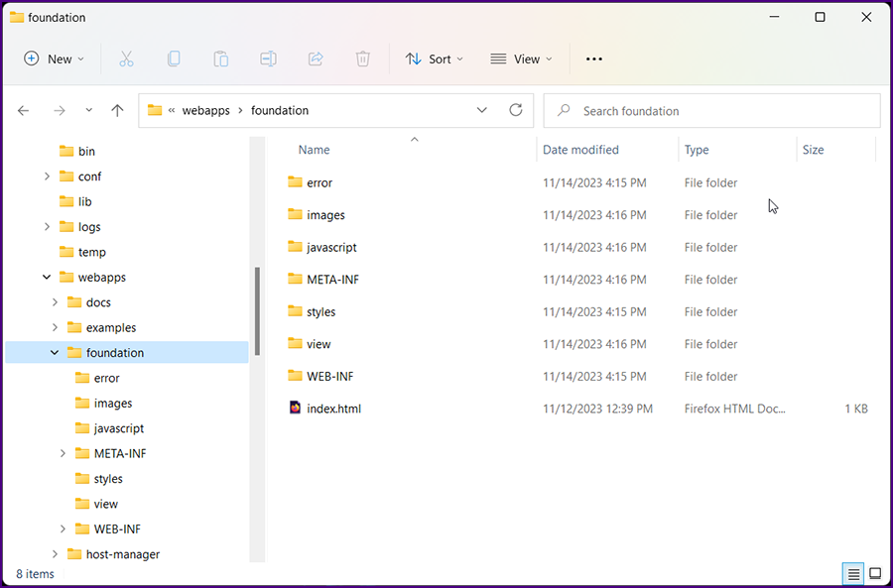This screenshot has width=893, height=588.
Task: Click the Cut scissors icon in toolbar
Action: [x=126, y=59]
